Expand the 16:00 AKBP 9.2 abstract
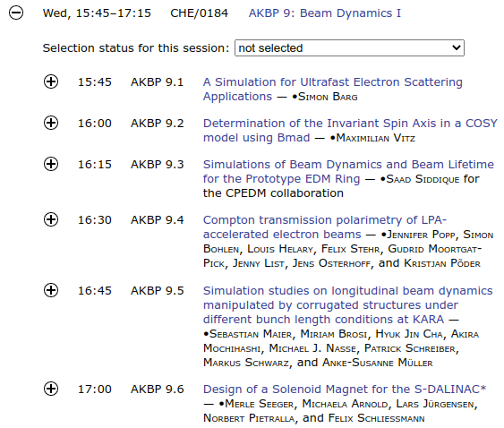The height and width of the screenshot is (428, 504). 51,123
